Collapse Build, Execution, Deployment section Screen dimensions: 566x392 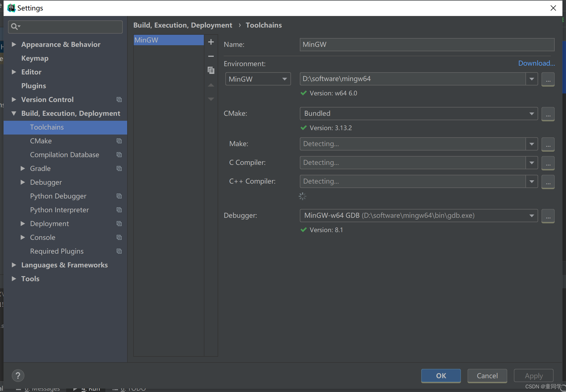tap(14, 113)
